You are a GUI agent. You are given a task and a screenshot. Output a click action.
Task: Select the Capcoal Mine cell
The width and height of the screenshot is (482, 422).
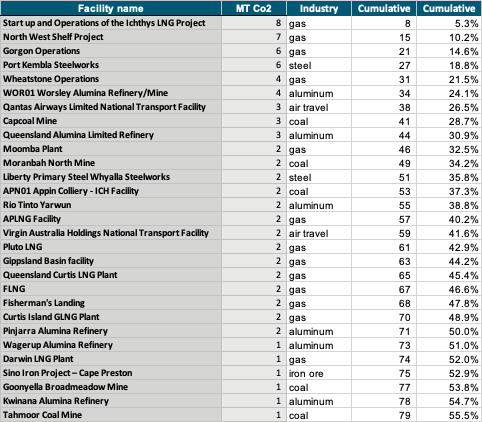[x=111, y=121]
